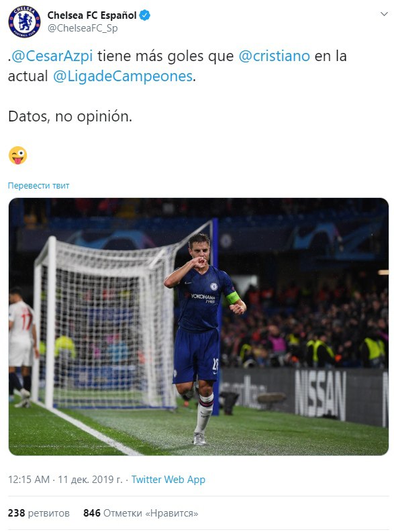Viewport: 394px width, 532px height.
Task: Click the 11 дек. 2019 date text
Action: coord(90,480)
